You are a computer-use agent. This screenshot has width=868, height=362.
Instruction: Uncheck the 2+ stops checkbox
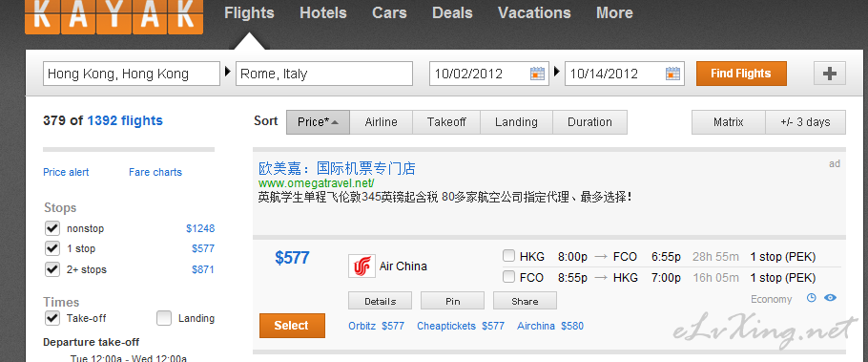pos(52,269)
